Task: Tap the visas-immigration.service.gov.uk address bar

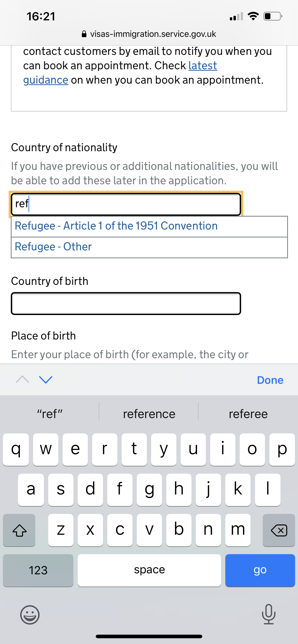Action: pyautogui.click(x=149, y=34)
